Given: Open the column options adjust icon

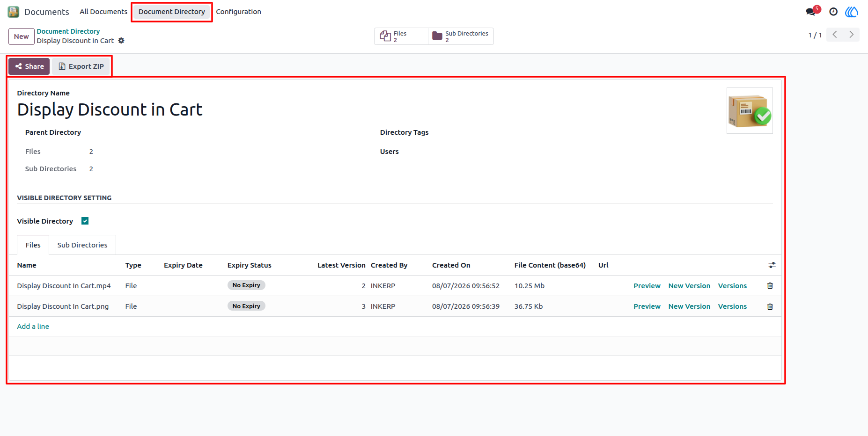Looking at the screenshot, I should click(x=772, y=265).
